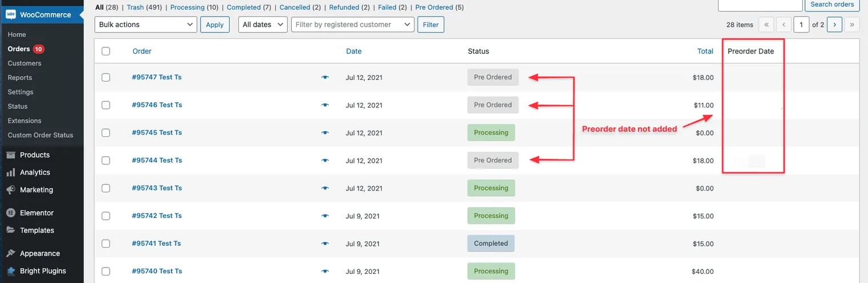
Task: Sort orders by Date column
Action: [x=354, y=51]
